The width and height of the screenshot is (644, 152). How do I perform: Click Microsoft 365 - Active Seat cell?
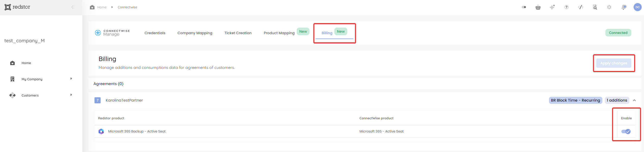tap(381, 131)
